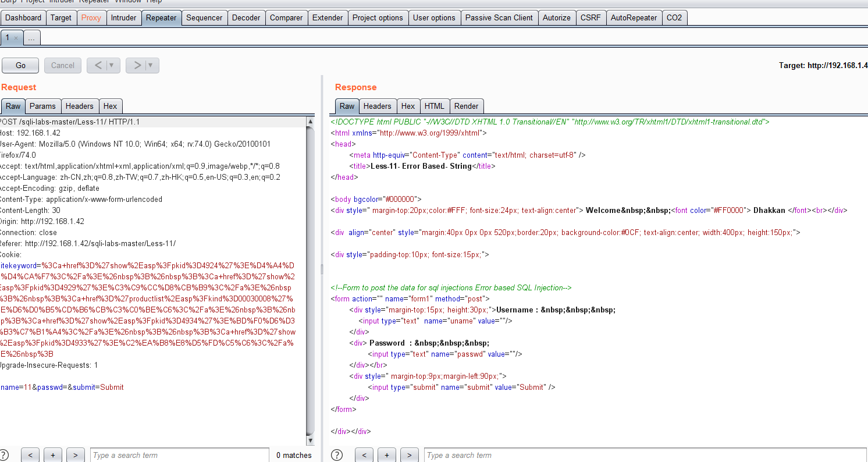Open request search help question icon
Screen dimensions: 868x462
click(x=3, y=455)
